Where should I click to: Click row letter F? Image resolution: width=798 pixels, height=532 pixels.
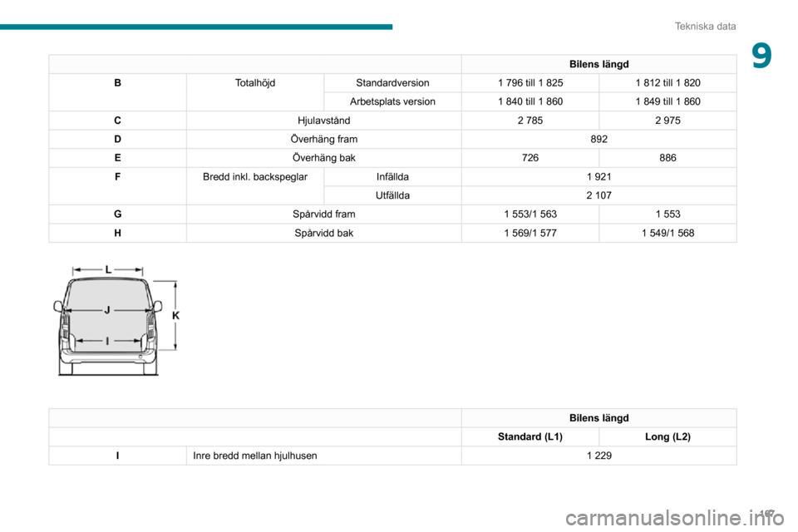click(117, 177)
